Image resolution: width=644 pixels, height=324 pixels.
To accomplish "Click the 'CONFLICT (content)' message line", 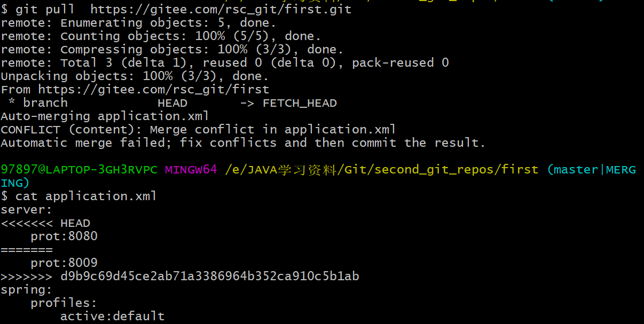I will pyautogui.click(x=199, y=129).
